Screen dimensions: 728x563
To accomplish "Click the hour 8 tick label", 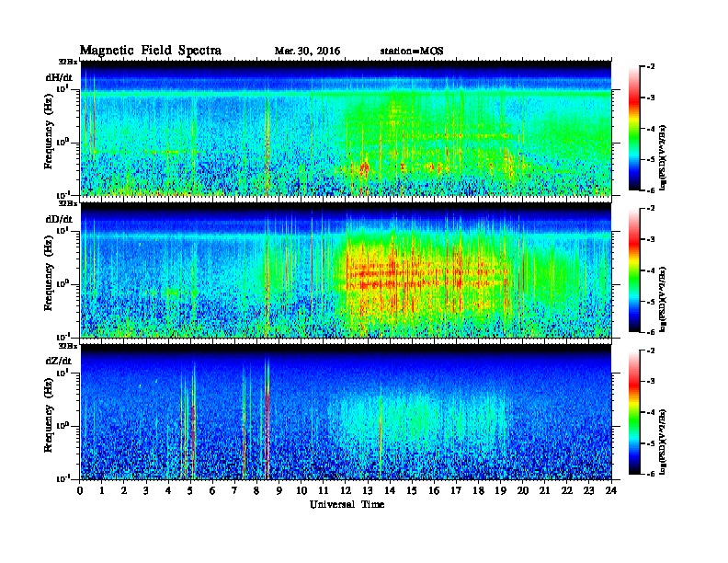I will [256, 491].
